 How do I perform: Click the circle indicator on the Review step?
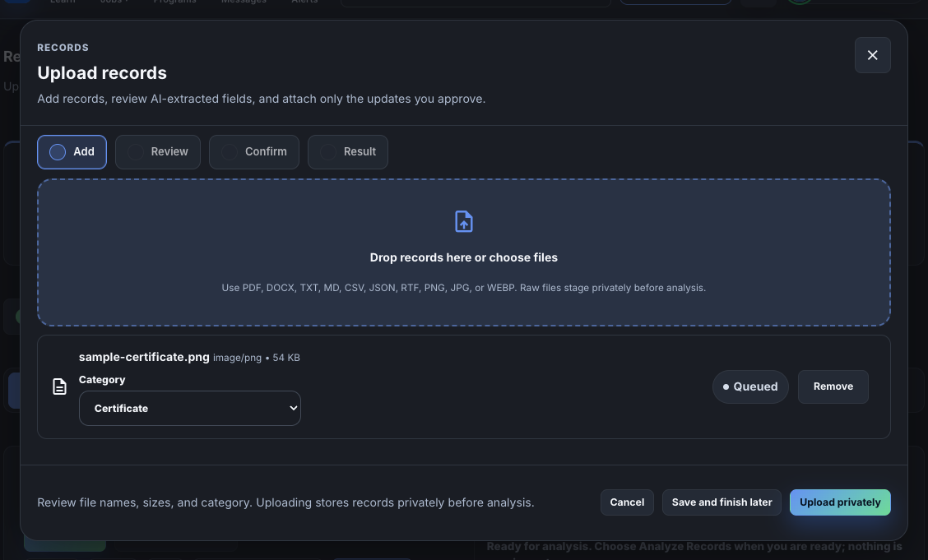click(x=136, y=152)
